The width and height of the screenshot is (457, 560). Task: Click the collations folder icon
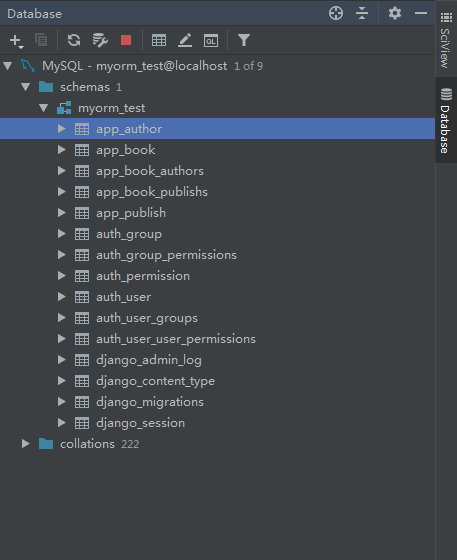pyautogui.click(x=46, y=444)
